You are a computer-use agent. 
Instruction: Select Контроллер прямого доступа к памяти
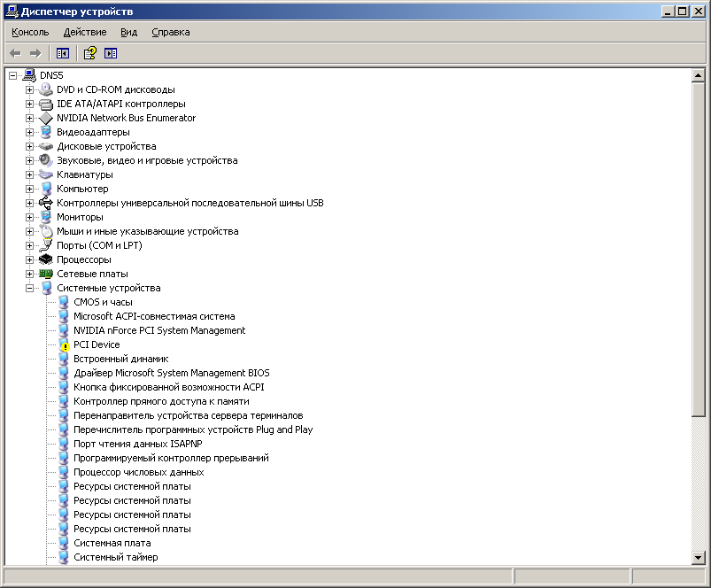161,401
